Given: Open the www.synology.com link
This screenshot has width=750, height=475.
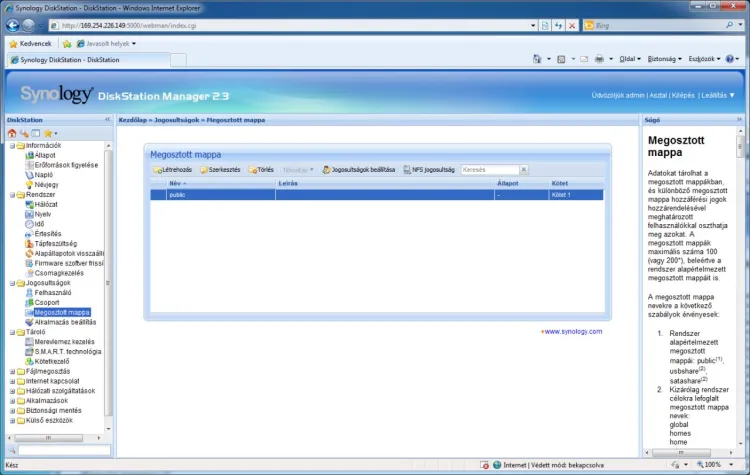Looking at the screenshot, I should (x=572, y=331).
